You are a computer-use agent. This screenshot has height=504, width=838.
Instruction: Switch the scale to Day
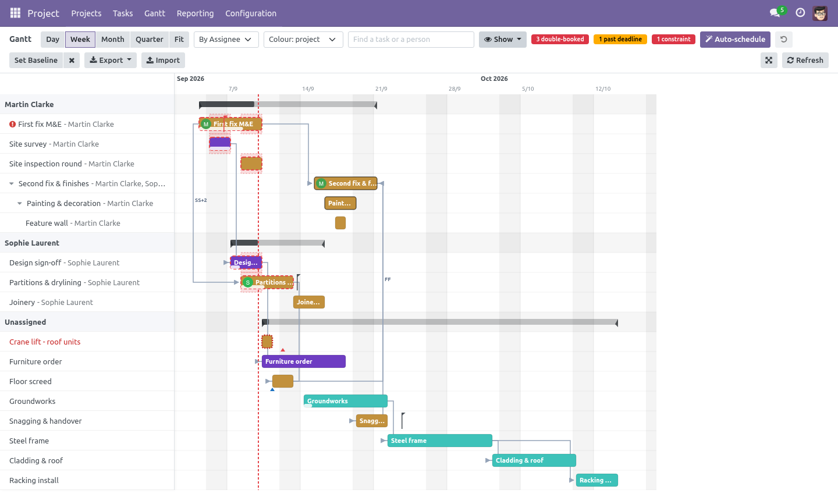click(x=53, y=40)
